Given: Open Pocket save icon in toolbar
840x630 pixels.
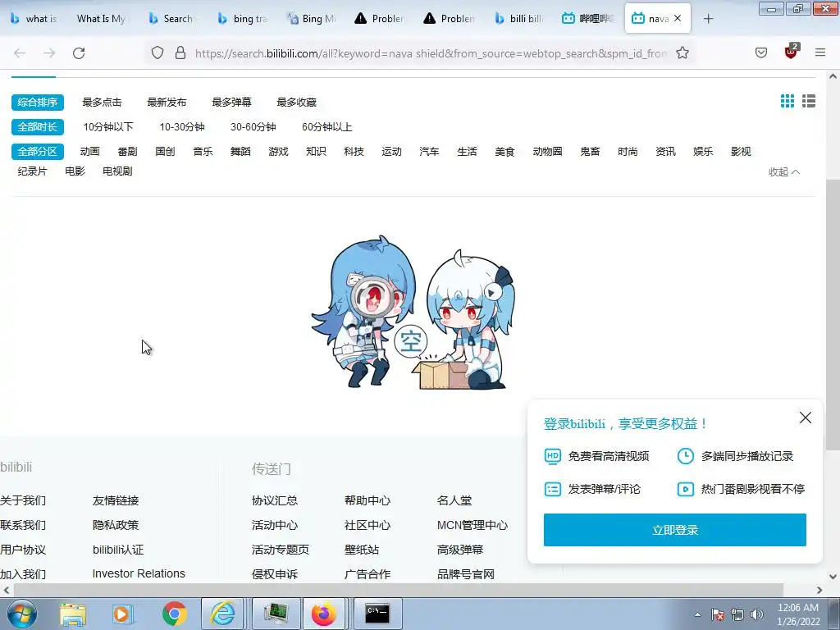Looking at the screenshot, I should (x=760, y=52).
